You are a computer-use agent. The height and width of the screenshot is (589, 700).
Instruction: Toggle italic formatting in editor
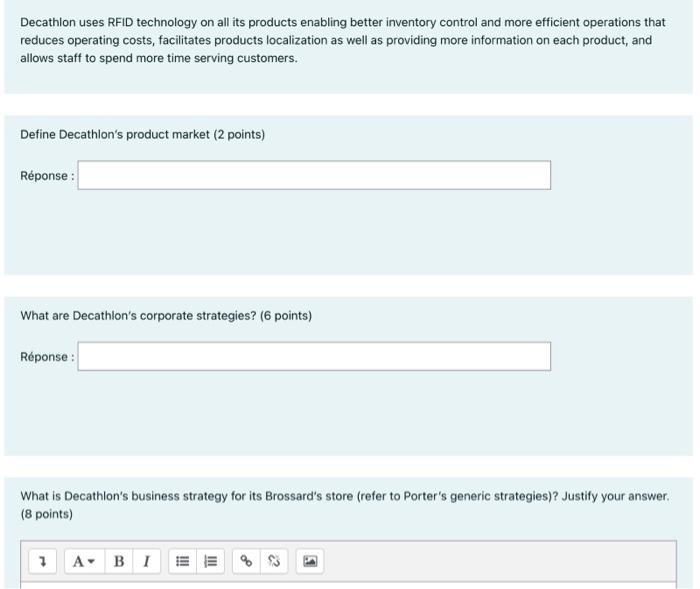[146, 561]
